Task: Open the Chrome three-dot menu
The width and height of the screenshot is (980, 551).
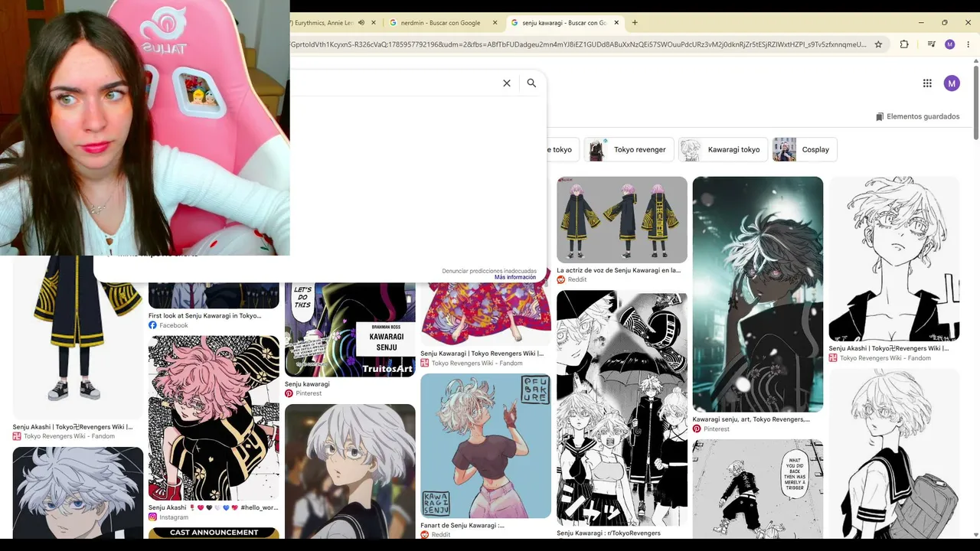Action: click(x=969, y=44)
